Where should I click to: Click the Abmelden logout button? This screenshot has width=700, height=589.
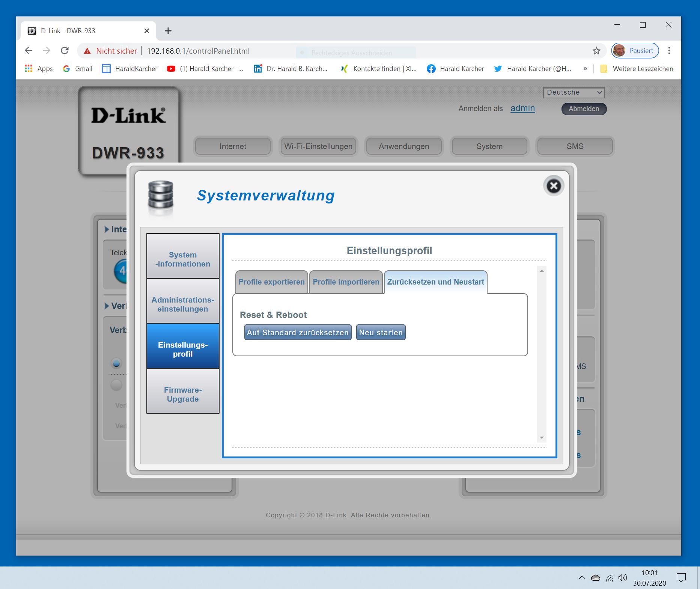point(584,109)
